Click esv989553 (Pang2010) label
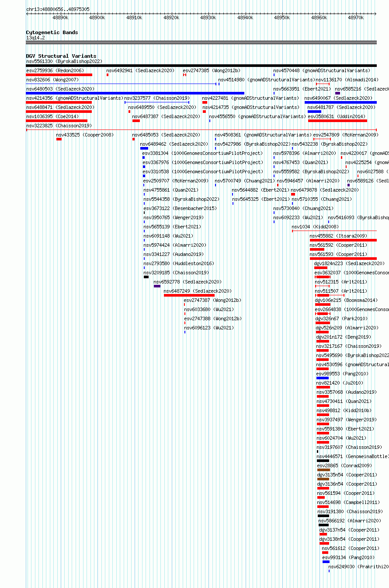 pyautogui.click(x=342, y=374)
